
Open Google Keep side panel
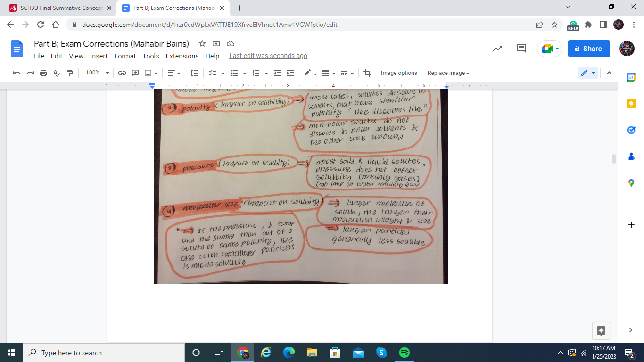[631, 104]
